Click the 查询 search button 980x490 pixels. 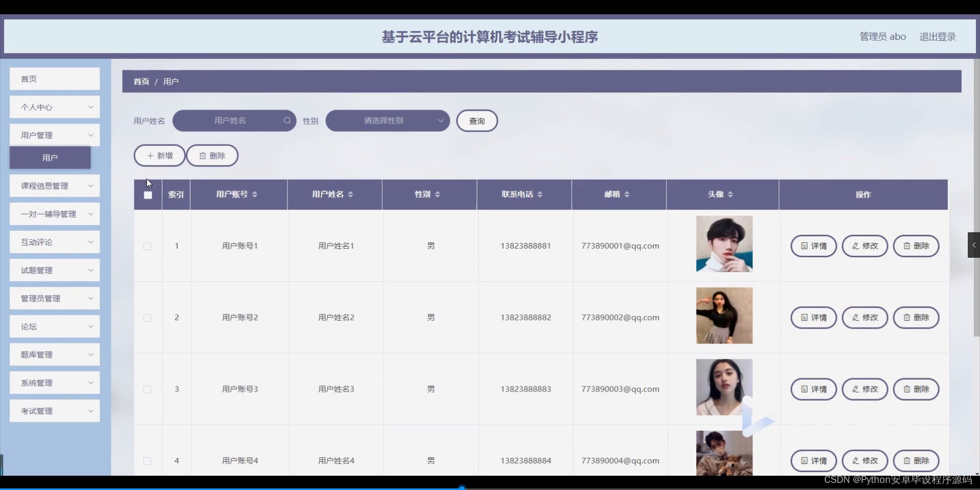point(477,120)
